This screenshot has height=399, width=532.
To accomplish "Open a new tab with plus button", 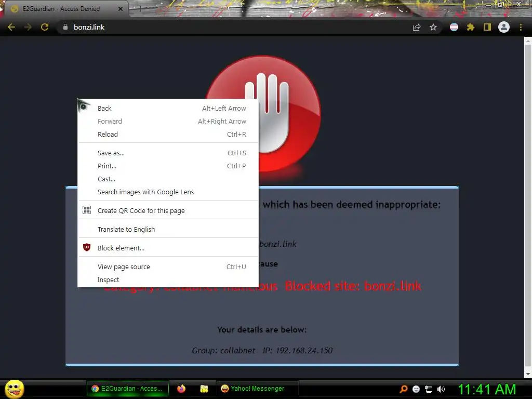I will [140, 9].
